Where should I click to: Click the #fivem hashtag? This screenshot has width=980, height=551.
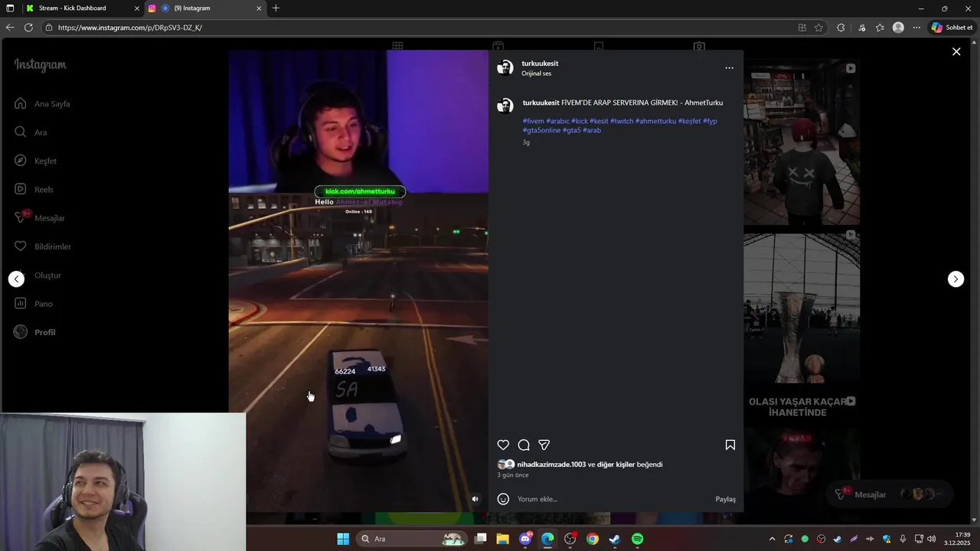534,121
